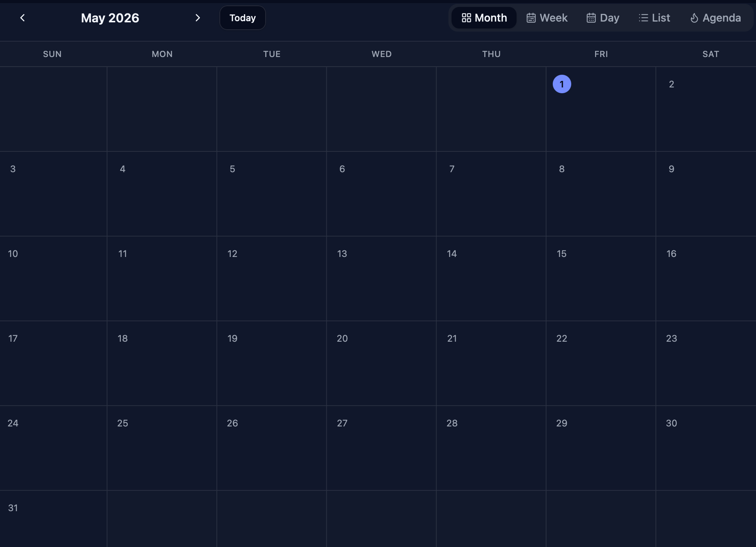The height and width of the screenshot is (547, 756).
Task: Select date 12 in calendar
Action: [232, 253]
